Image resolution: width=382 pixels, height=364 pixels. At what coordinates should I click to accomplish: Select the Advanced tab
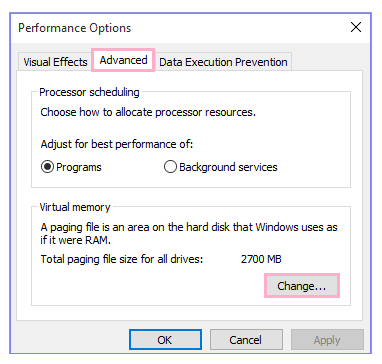pyautogui.click(x=123, y=60)
